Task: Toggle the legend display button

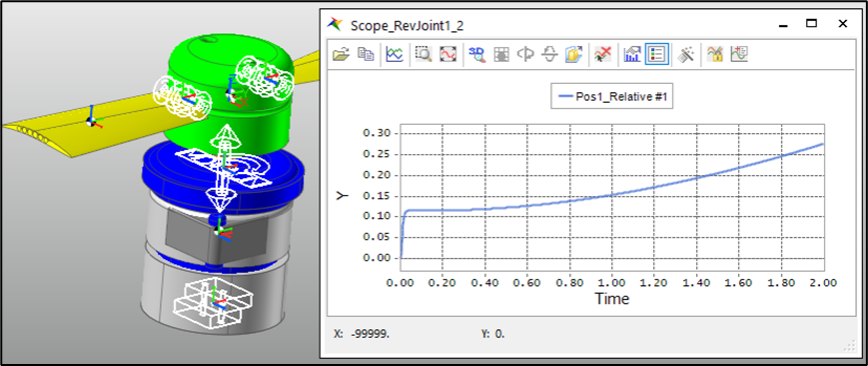Action: point(657,54)
